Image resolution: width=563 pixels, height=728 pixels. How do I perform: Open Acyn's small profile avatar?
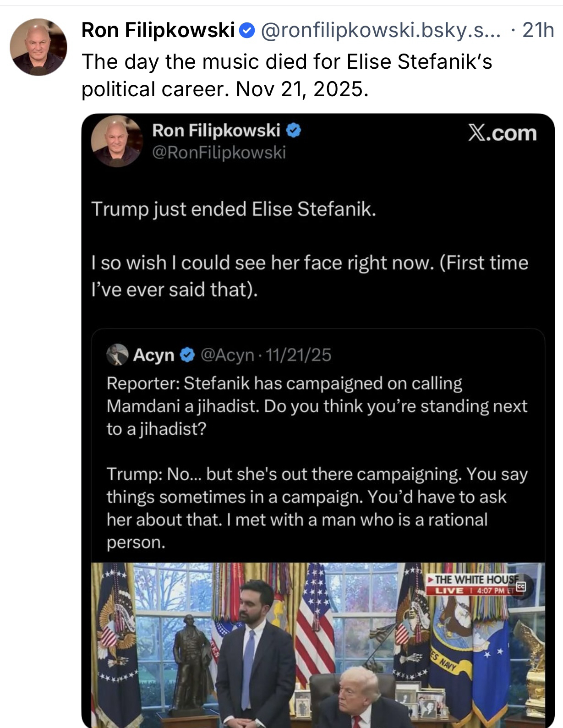(x=117, y=355)
